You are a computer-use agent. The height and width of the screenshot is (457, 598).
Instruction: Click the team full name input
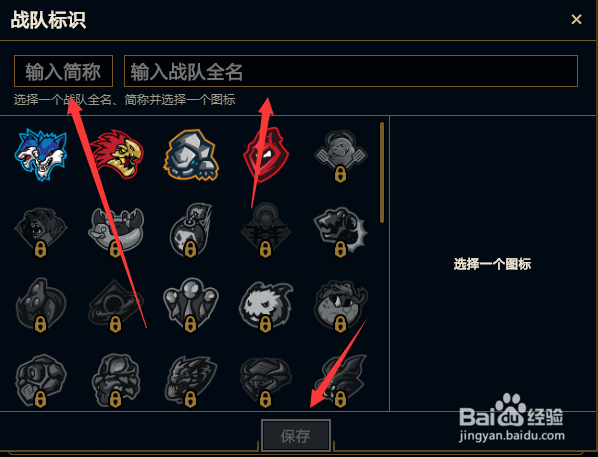351,71
